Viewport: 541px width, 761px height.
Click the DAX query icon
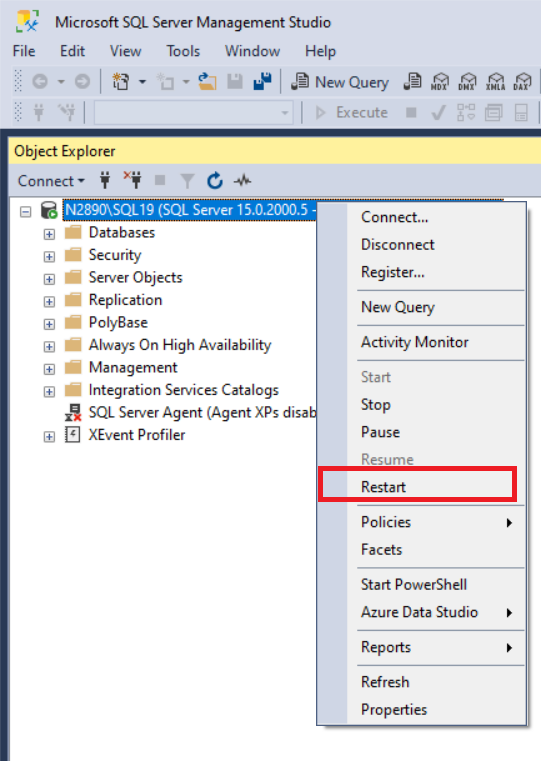(x=523, y=82)
